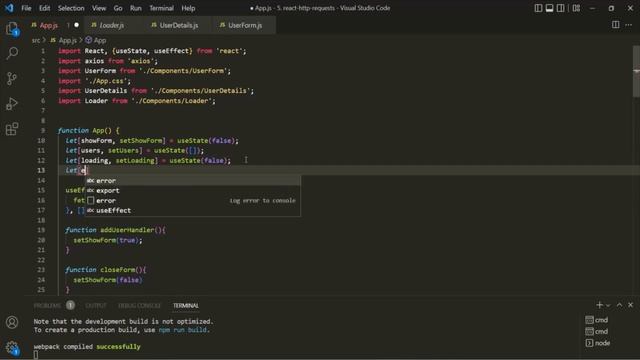Click the src breadcrumb segment
640x360 pixels.
(36, 40)
